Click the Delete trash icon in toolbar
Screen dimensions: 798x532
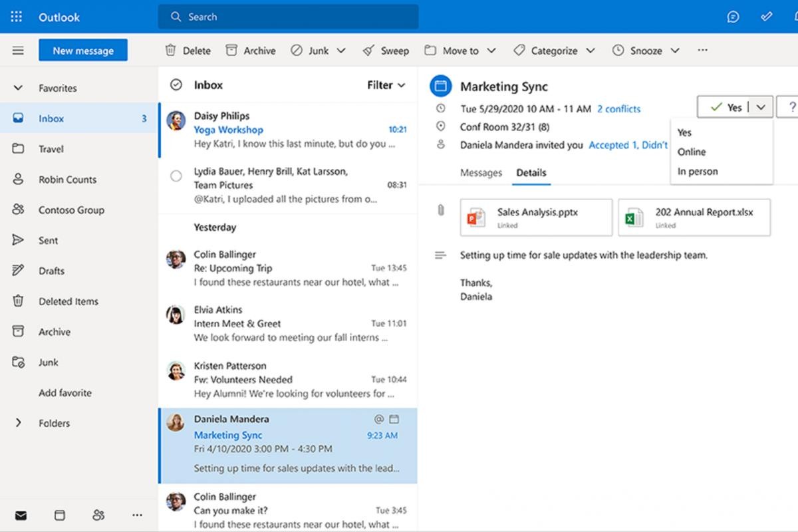click(171, 51)
